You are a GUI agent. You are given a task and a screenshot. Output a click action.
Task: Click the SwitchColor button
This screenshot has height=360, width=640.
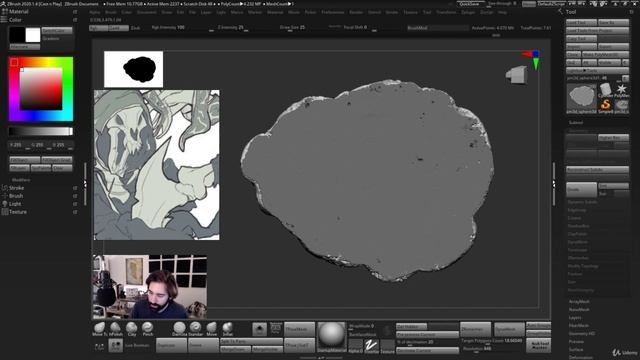[57, 31]
